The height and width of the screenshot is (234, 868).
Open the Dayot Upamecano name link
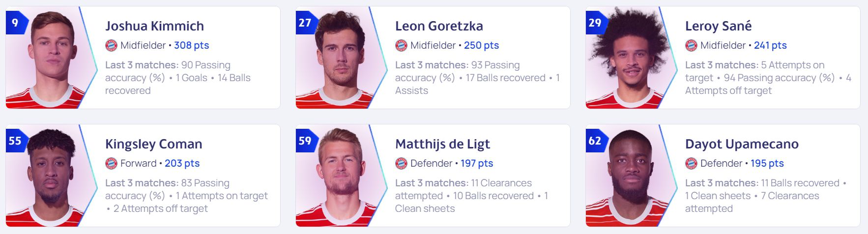pos(742,144)
